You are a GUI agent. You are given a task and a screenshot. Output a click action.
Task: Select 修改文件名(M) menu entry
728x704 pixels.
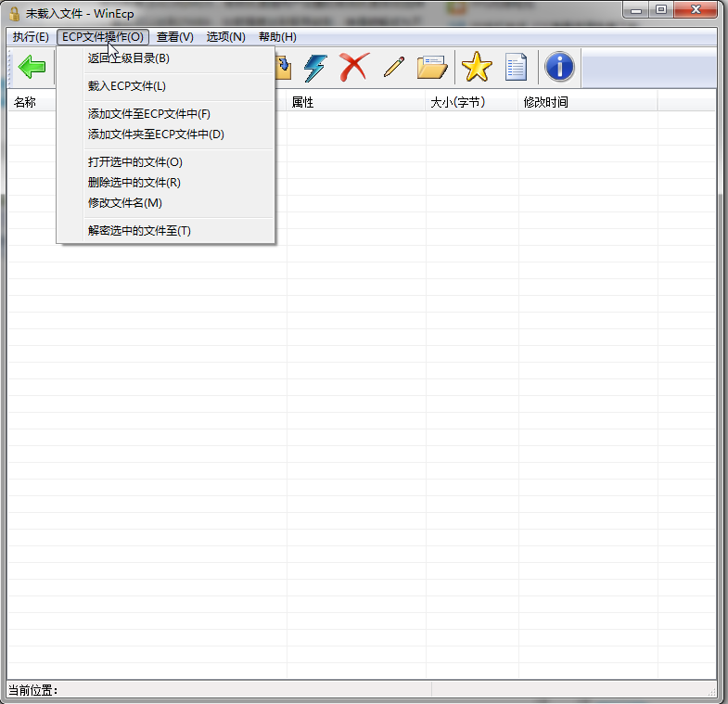click(x=165, y=203)
